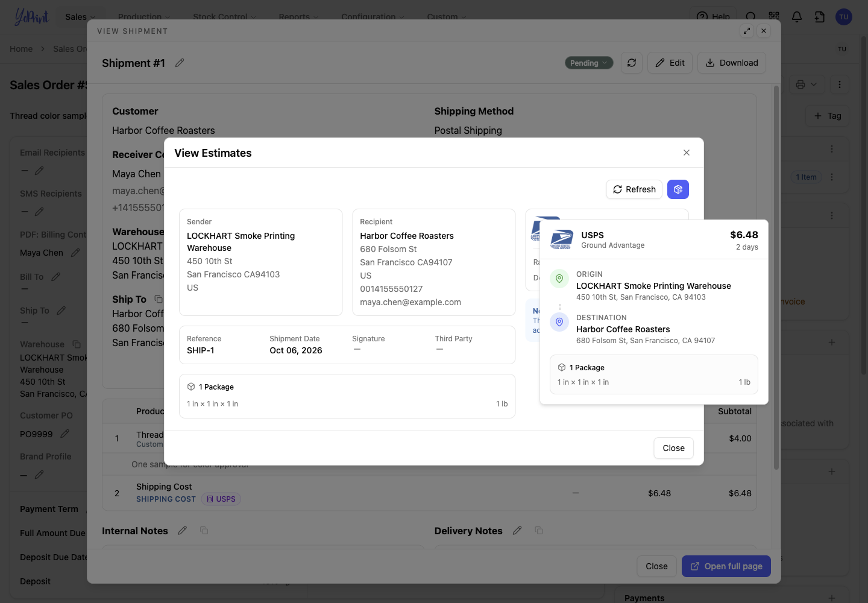Download the shipment document
Image resolution: width=868 pixels, height=603 pixels.
click(x=732, y=63)
